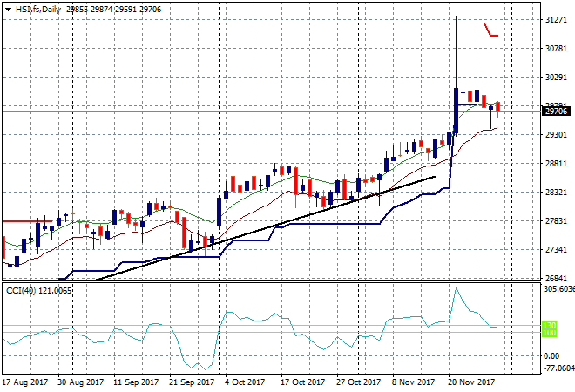Select the 20 Nov 2017 date label
575x392 pixels.
pos(470,382)
